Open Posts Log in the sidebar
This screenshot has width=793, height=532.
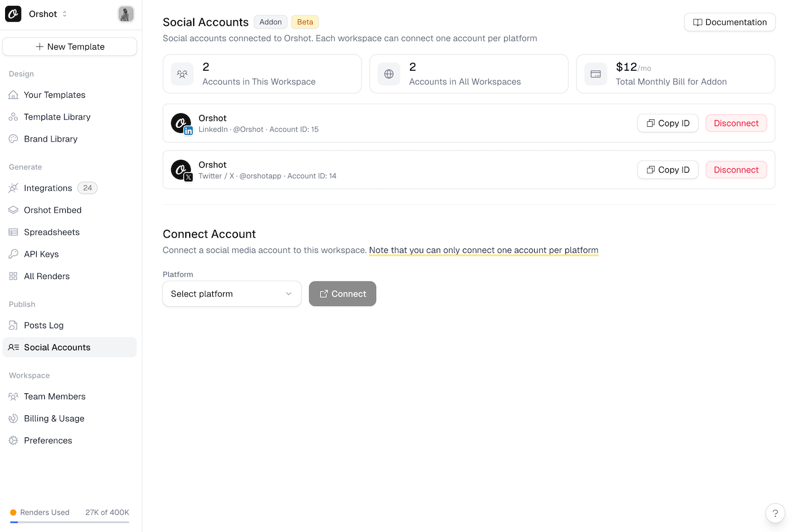[x=44, y=325]
